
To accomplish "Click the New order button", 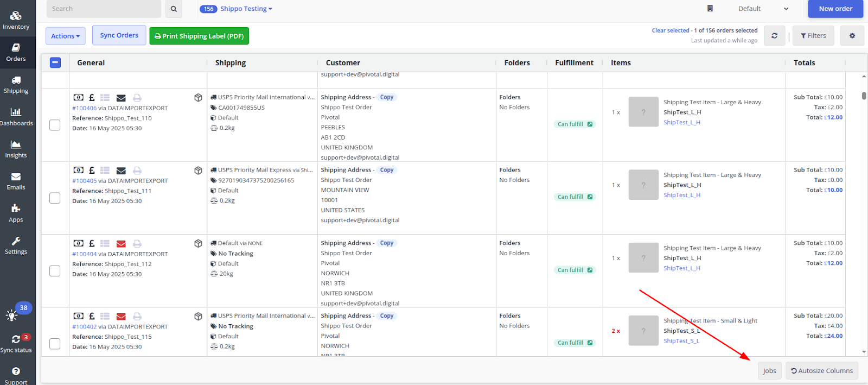I will click(835, 9).
